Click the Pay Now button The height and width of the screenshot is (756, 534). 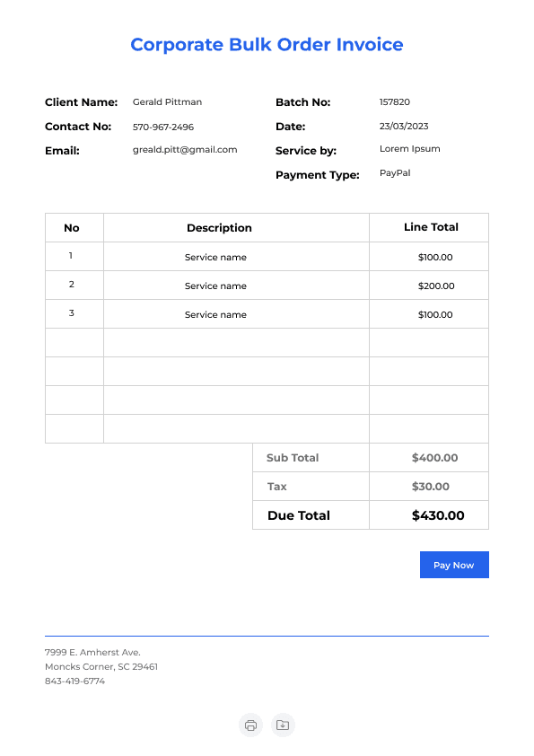pyautogui.click(x=454, y=565)
